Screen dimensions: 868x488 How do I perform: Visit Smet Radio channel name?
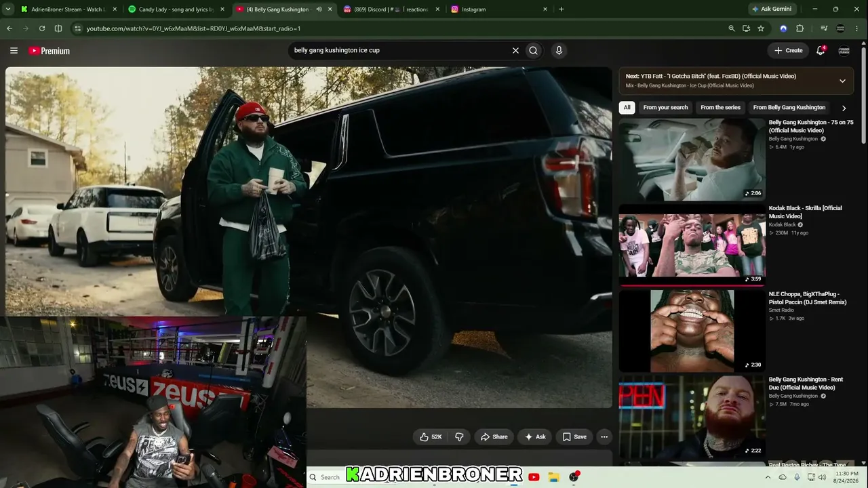tap(781, 310)
